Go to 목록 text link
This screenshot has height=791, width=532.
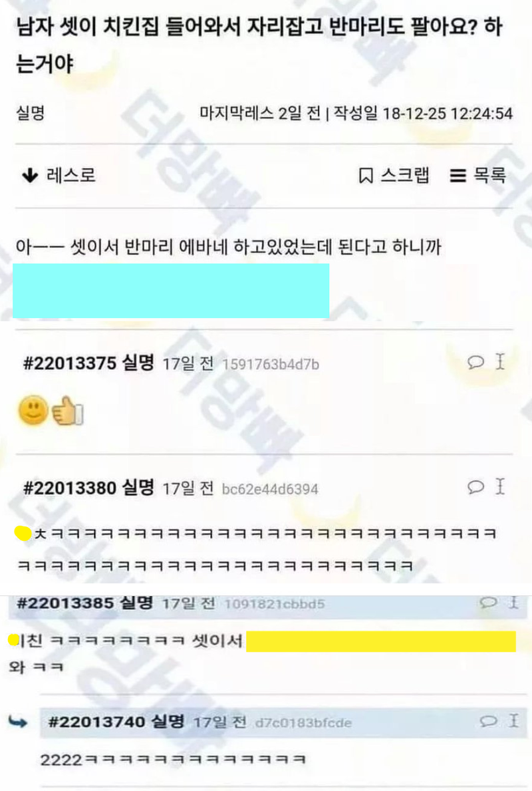pyautogui.click(x=489, y=175)
